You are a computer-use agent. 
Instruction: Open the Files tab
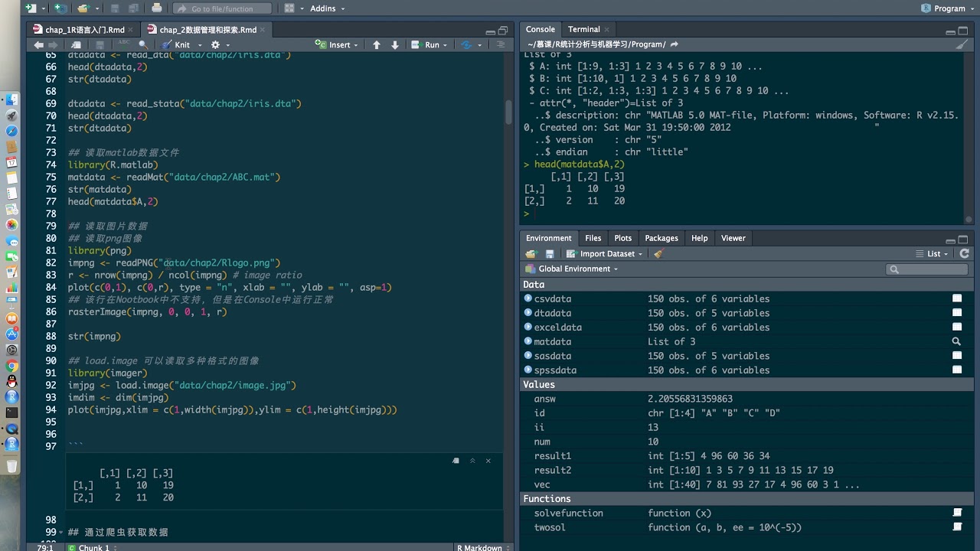[593, 238]
